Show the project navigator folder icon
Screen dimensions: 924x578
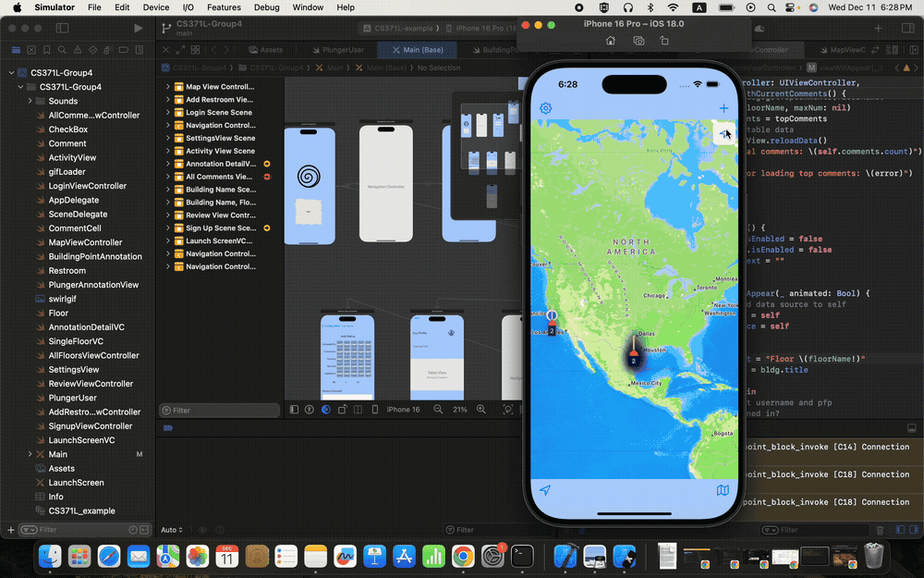tap(16, 50)
